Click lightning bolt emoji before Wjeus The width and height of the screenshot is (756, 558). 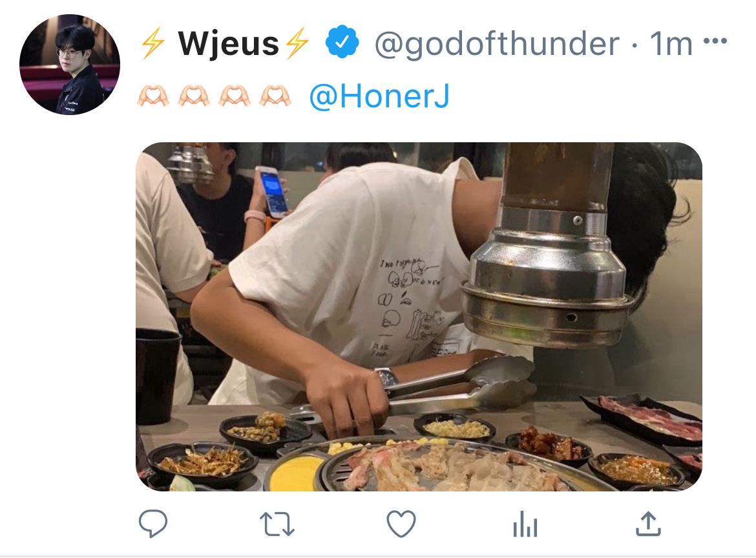pos(153,43)
